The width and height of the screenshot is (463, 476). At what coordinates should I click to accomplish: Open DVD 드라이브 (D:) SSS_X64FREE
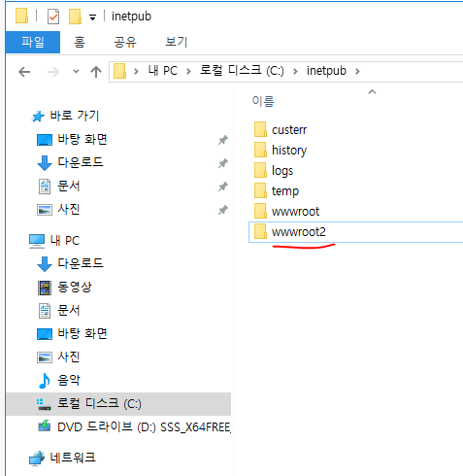(x=144, y=426)
